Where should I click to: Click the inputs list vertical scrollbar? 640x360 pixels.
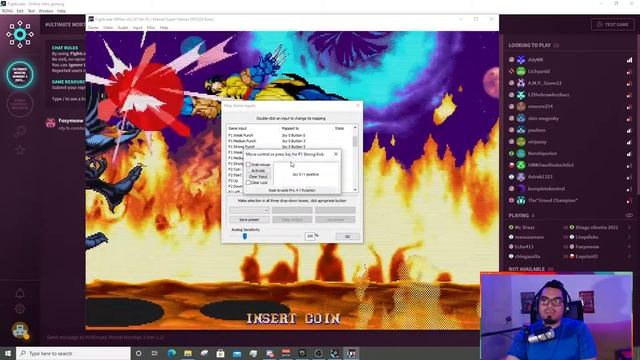pos(355,158)
